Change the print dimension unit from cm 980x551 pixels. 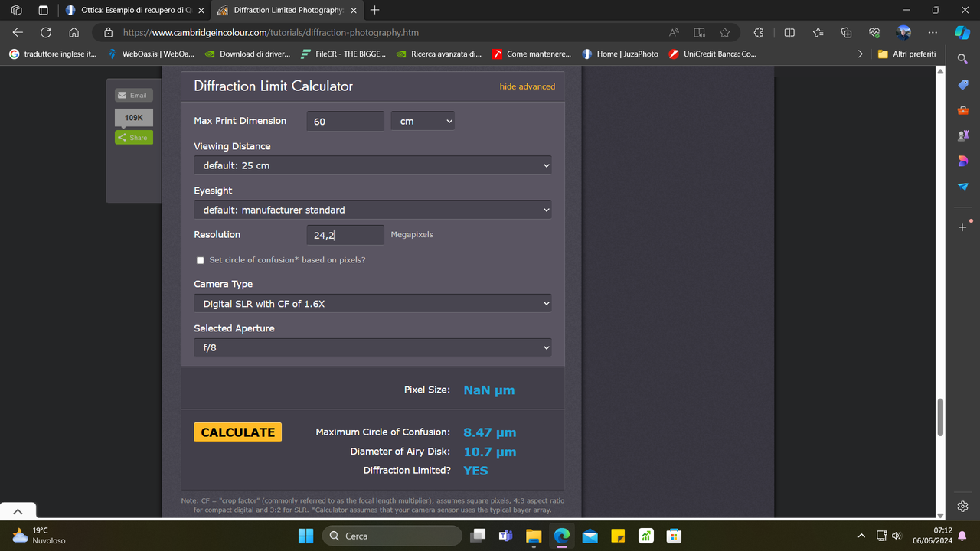(x=423, y=120)
